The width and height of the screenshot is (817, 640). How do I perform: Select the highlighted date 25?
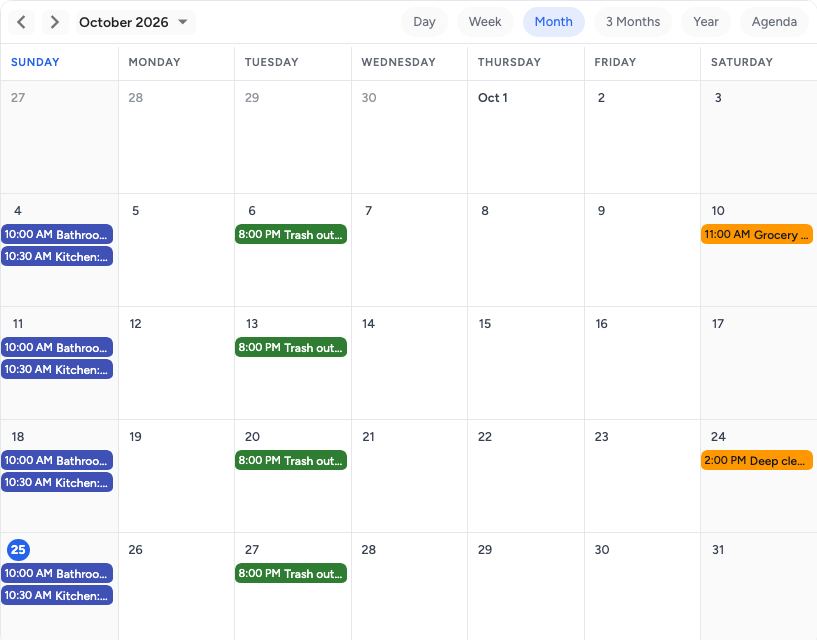coord(18,550)
